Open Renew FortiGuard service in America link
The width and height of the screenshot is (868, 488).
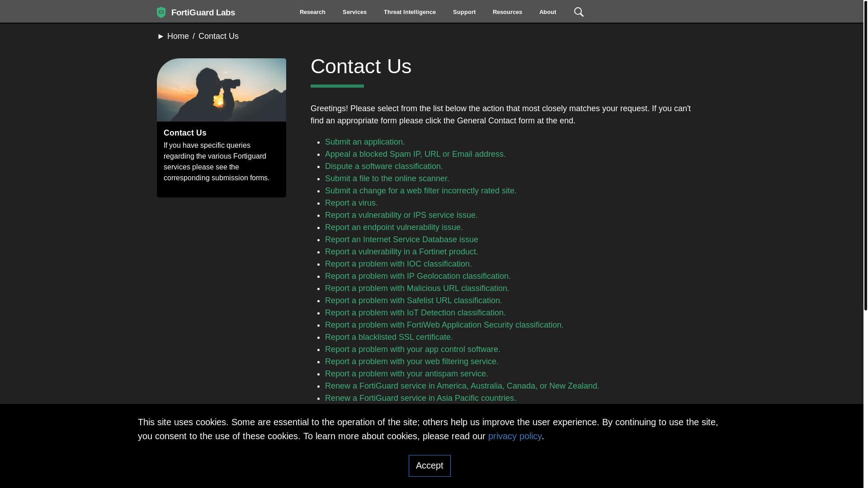[462, 386]
